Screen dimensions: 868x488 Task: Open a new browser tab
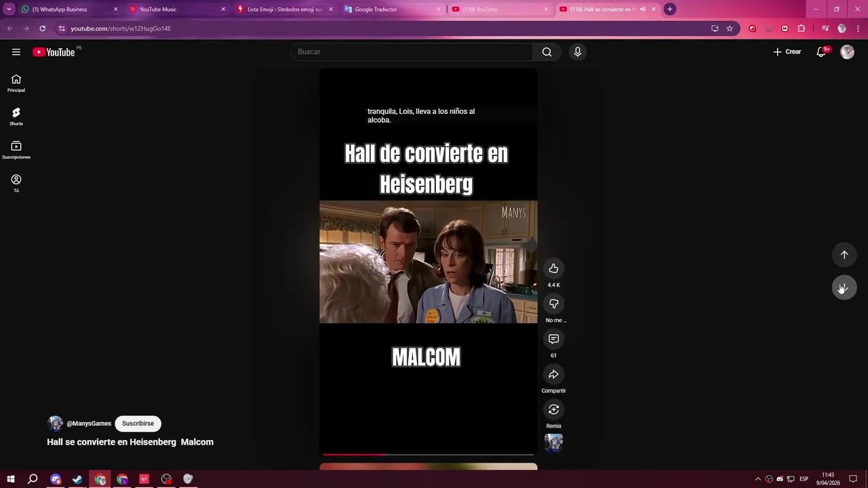670,9
